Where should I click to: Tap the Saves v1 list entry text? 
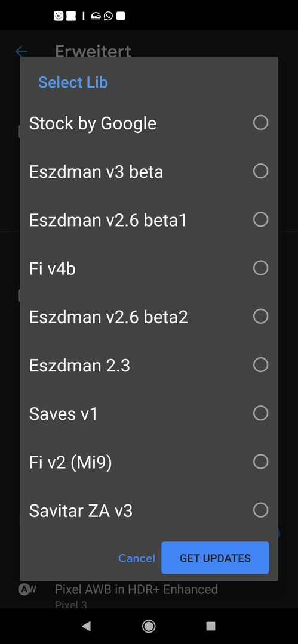pos(63,414)
